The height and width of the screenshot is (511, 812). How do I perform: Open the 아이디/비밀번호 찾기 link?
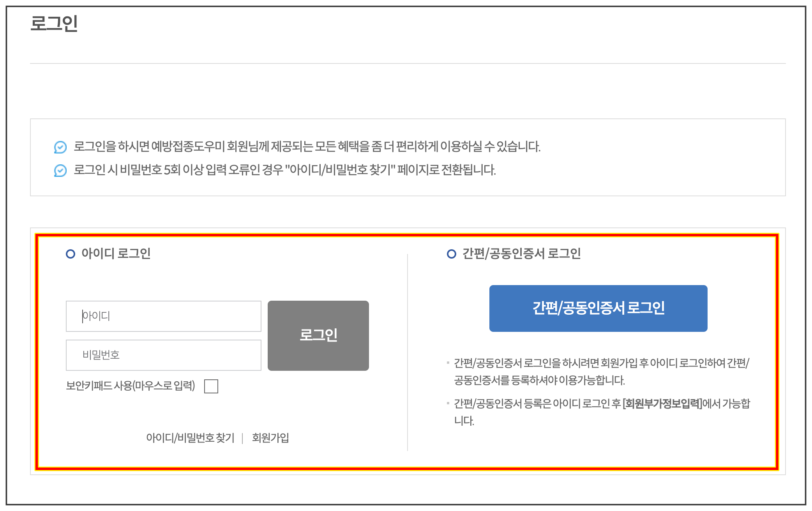(190, 438)
